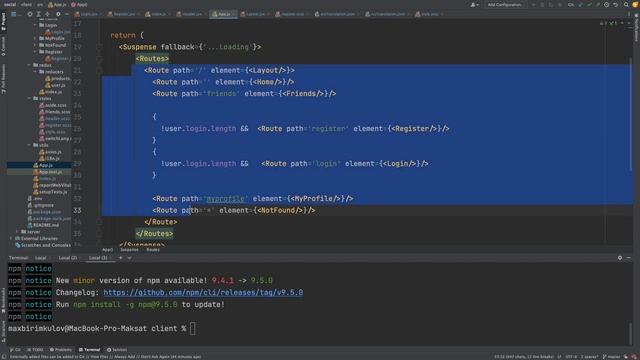Open the Problems tool window button
Screen dimensions: 640x360
(60, 349)
